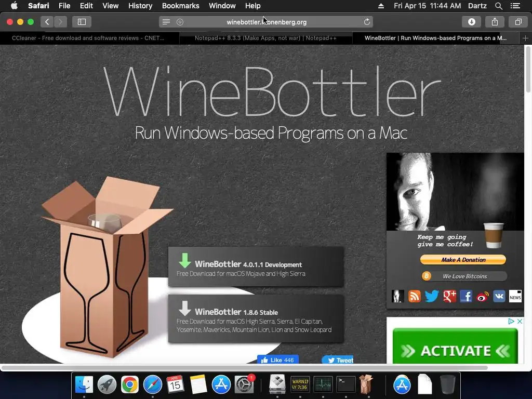Open the Twitter bird social icon
The width and height of the screenshot is (532, 399).
[432, 296]
